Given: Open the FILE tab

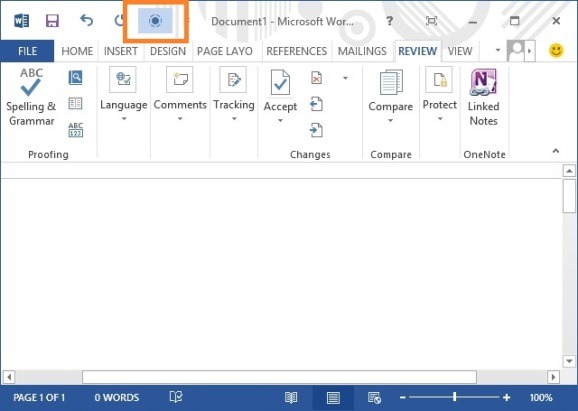Looking at the screenshot, I should click(x=27, y=51).
